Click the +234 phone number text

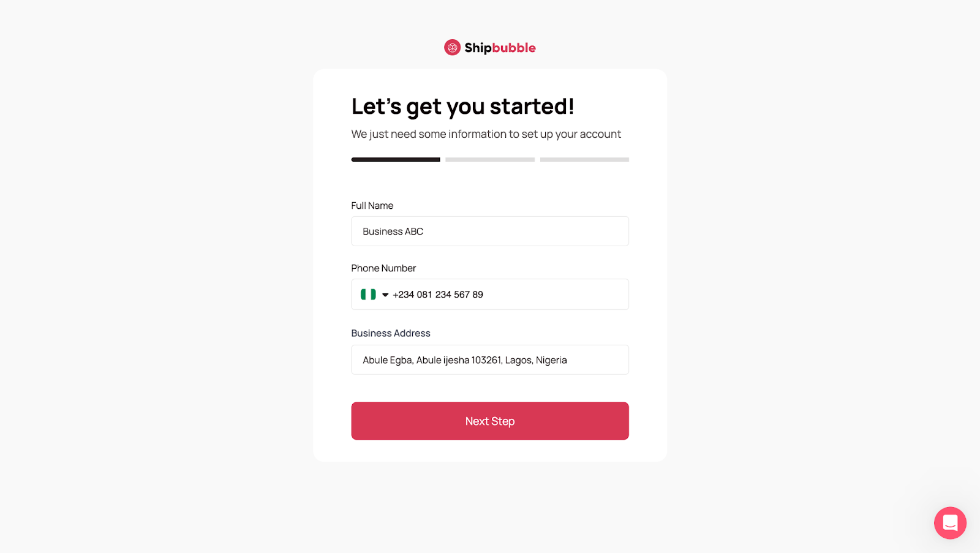(x=438, y=295)
